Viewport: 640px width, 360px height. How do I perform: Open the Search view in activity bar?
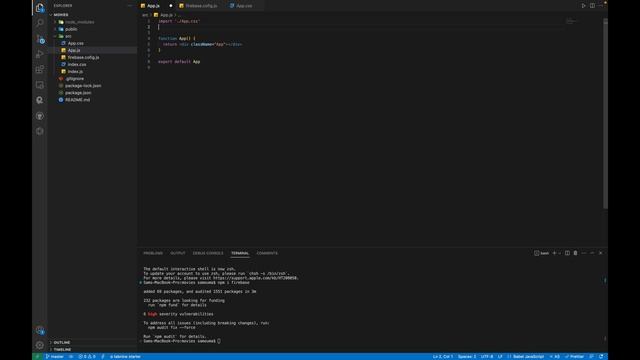(x=40, y=23)
